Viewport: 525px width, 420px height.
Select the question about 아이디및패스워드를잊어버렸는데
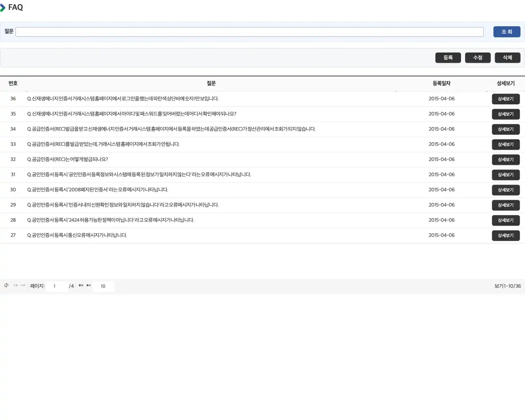tap(132, 114)
